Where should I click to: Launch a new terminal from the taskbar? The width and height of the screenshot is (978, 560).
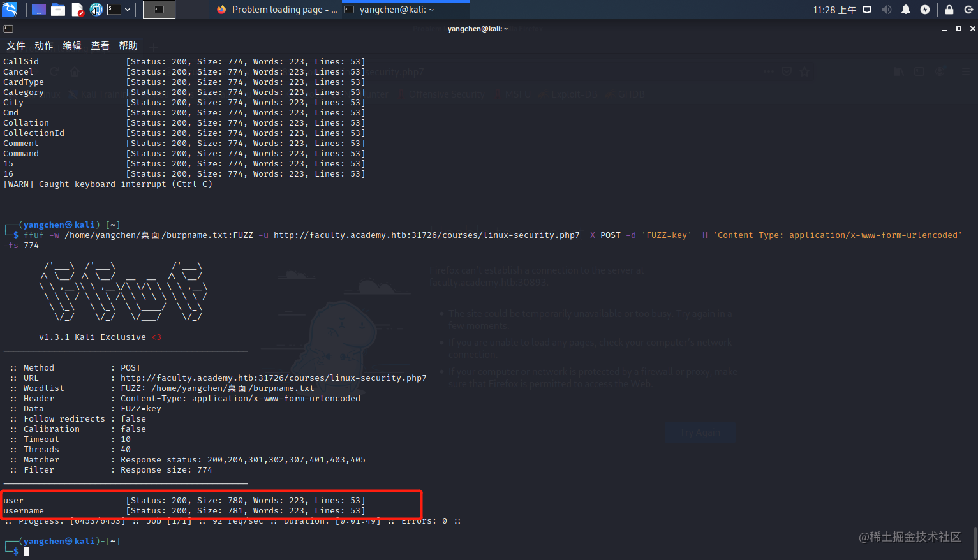(114, 10)
